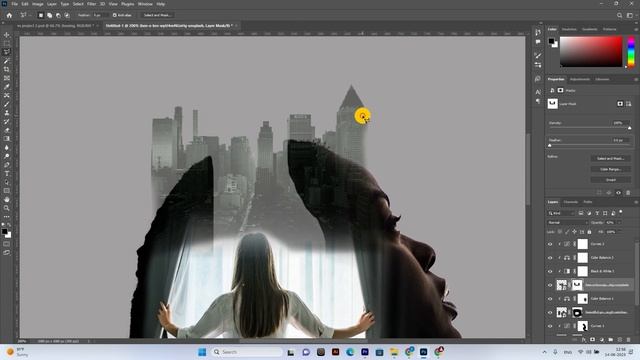
Task: Switch to the Paths tab
Action: tap(588, 202)
